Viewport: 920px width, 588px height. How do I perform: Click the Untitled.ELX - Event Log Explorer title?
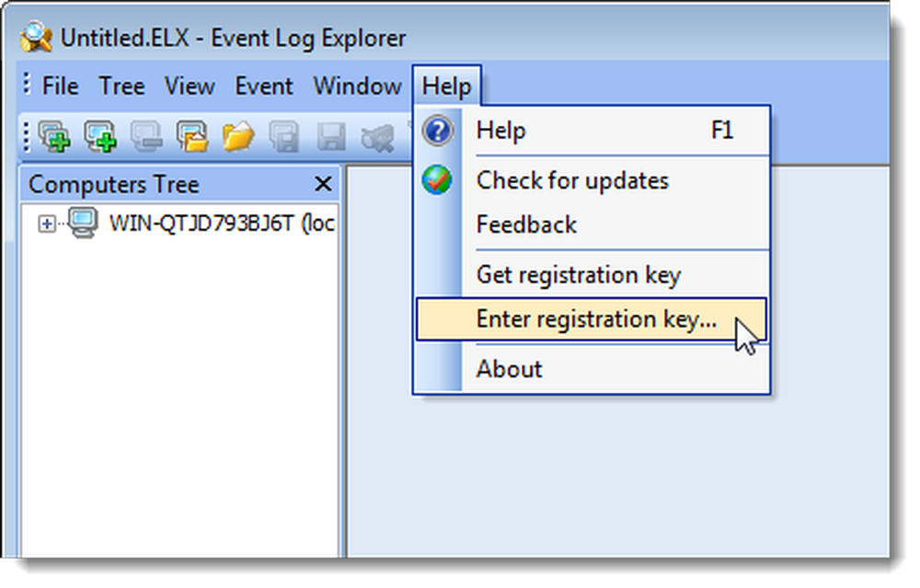[233, 38]
